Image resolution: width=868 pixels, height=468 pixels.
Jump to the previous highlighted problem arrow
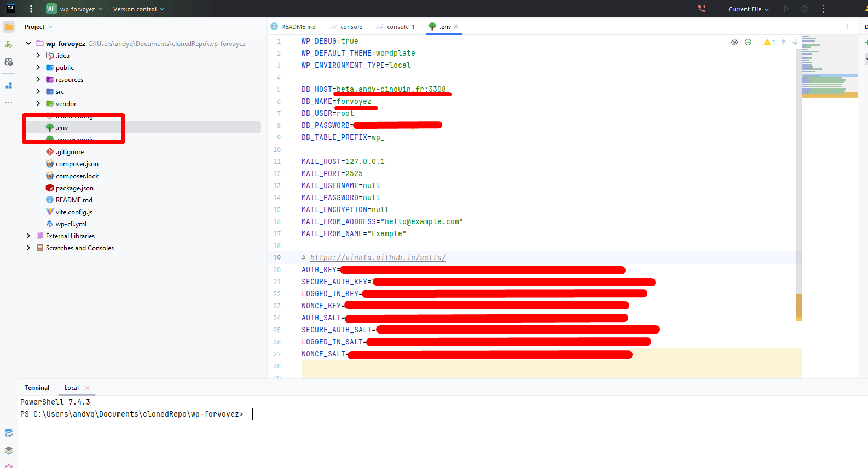[x=784, y=42]
